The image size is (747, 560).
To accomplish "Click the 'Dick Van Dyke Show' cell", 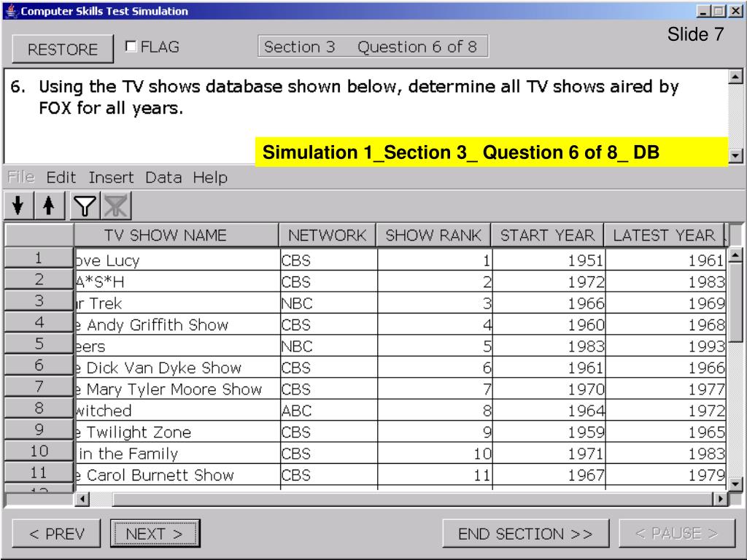I will tap(177, 367).
